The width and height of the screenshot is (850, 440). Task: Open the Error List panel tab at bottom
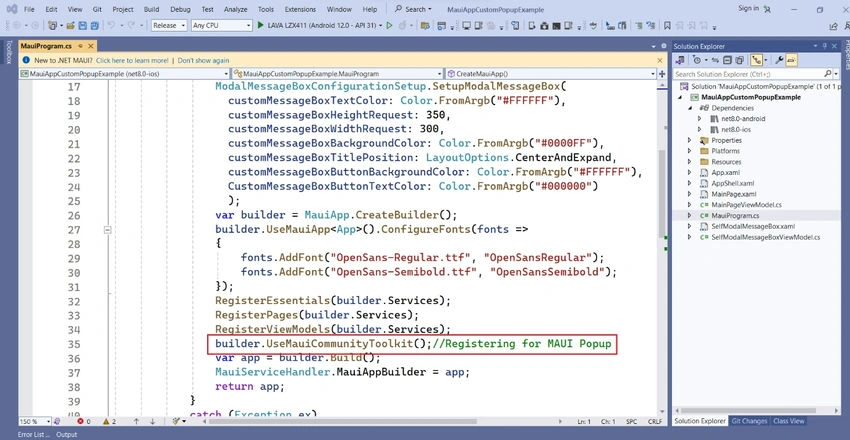(x=33, y=435)
